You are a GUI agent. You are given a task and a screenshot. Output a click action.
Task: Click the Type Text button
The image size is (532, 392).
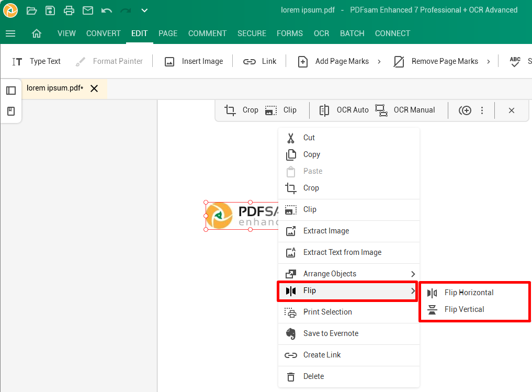pos(37,61)
